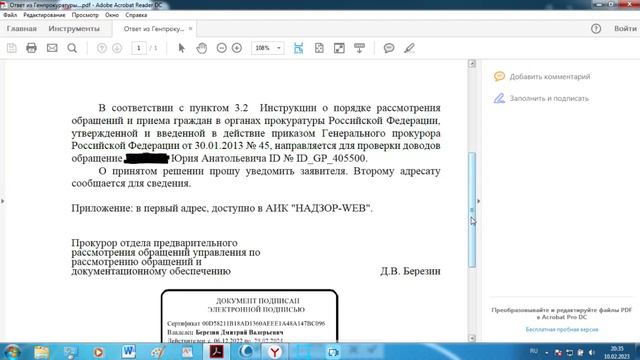Click the volume speaker tray icon
640x360 pixels.
tap(592, 353)
